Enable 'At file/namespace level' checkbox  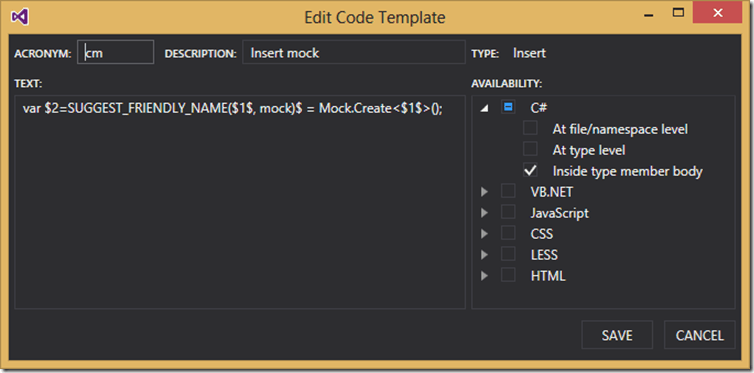530,128
